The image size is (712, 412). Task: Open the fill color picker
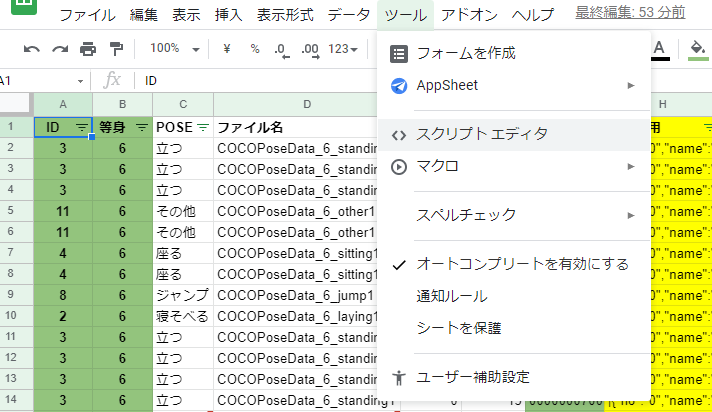click(x=698, y=49)
